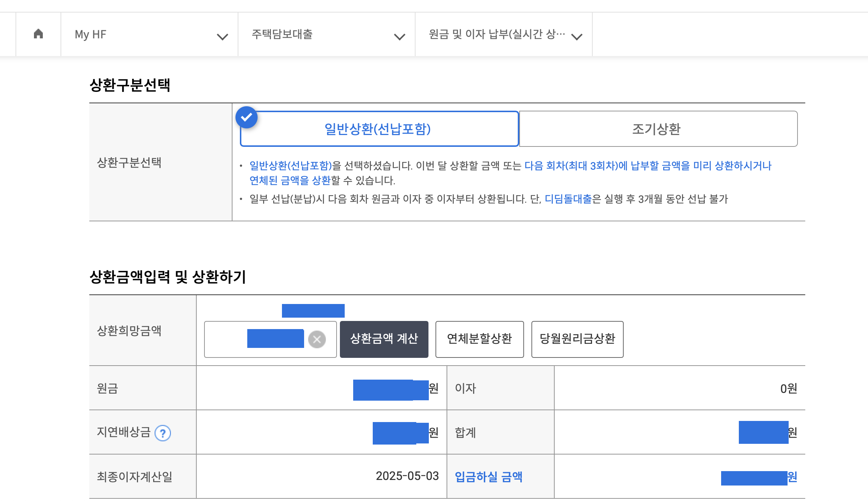
Task: Click the 입금하실 금액 label
Action: (488, 477)
